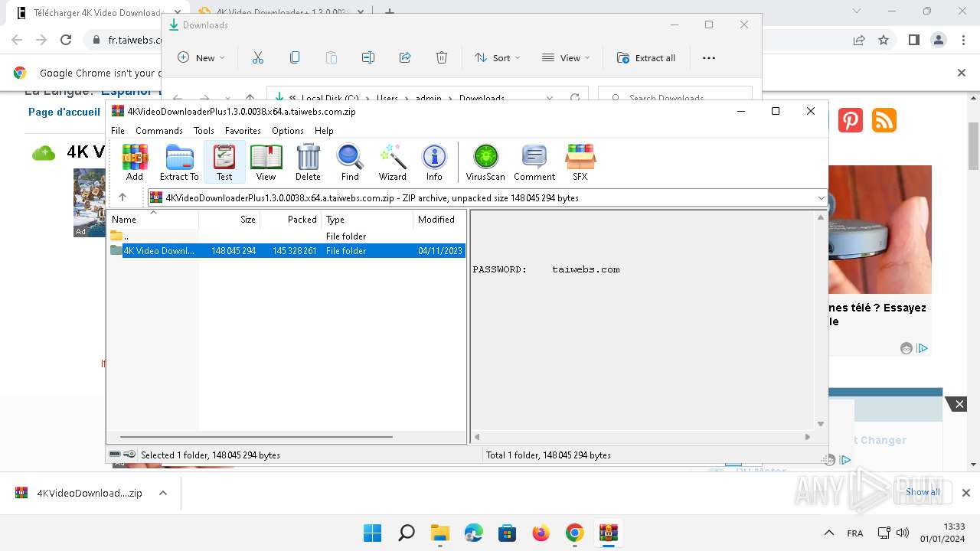Go up one folder level in WinRAR
This screenshot has width=980, height=551.
(x=122, y=197)
